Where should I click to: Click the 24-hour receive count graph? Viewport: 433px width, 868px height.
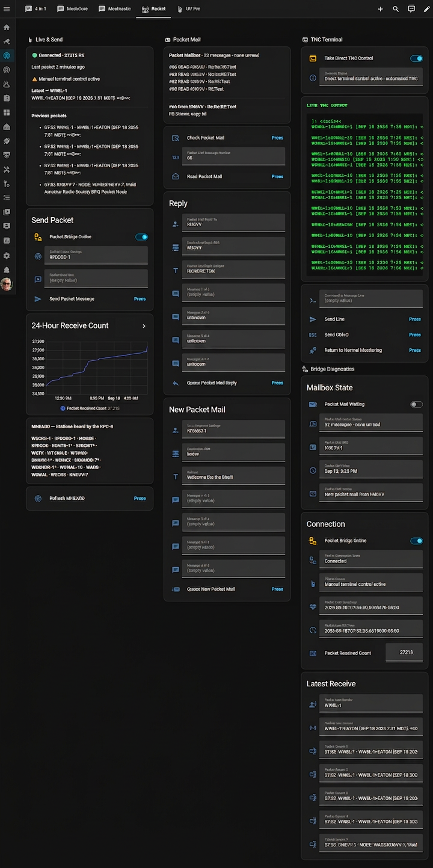point(89,367)
